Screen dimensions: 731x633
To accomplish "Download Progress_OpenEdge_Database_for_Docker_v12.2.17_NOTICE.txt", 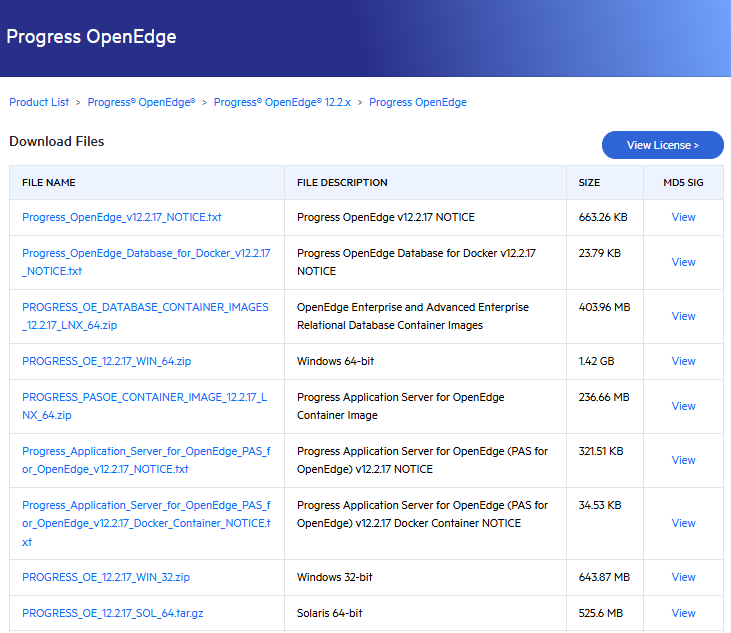I will (x=146, y=262).
